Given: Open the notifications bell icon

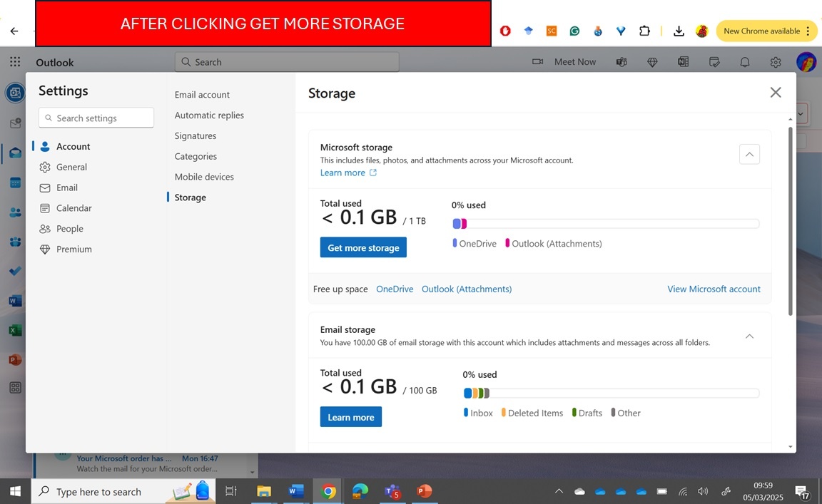Looking at the screenshot, I should coord(744,62).
